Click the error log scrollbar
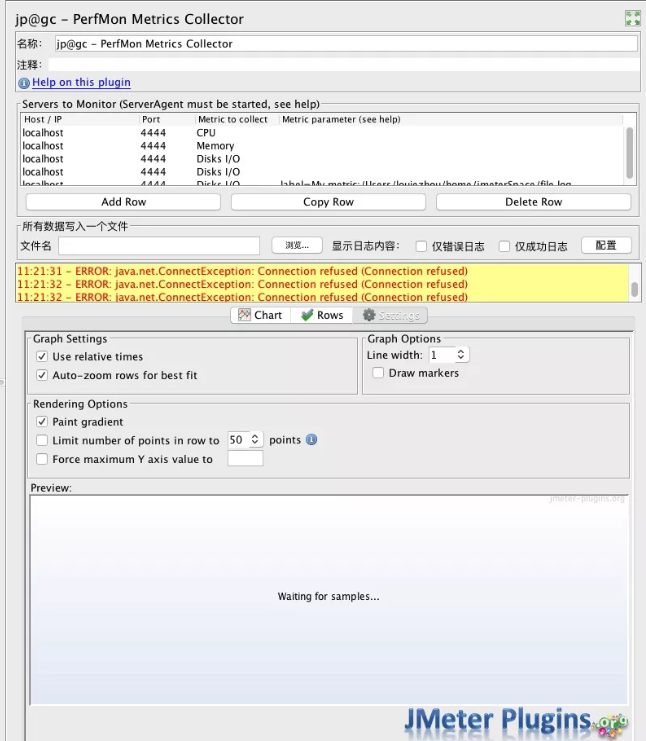This screenshot has height=741, width=646. tap(635, 289)
